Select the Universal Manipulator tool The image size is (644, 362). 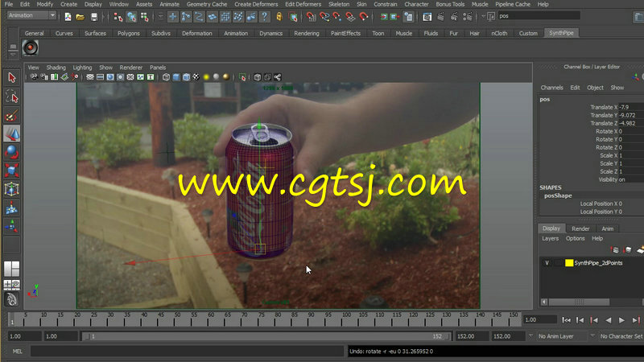coord(11,189)
